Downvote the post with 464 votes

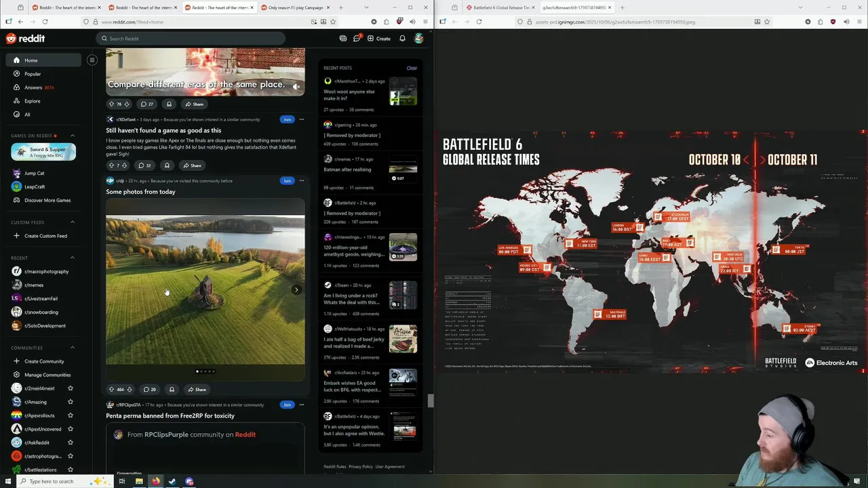130,389
